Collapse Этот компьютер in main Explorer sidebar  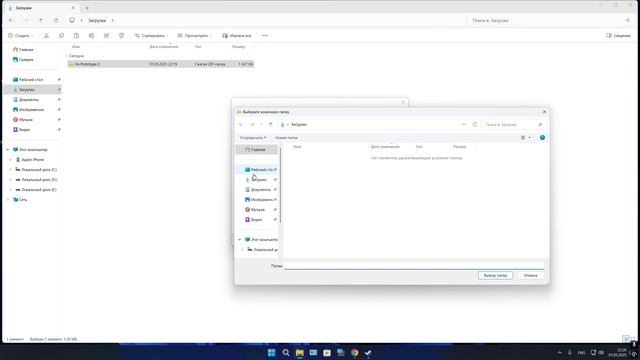pyautogui.click(x=8, y=150)
